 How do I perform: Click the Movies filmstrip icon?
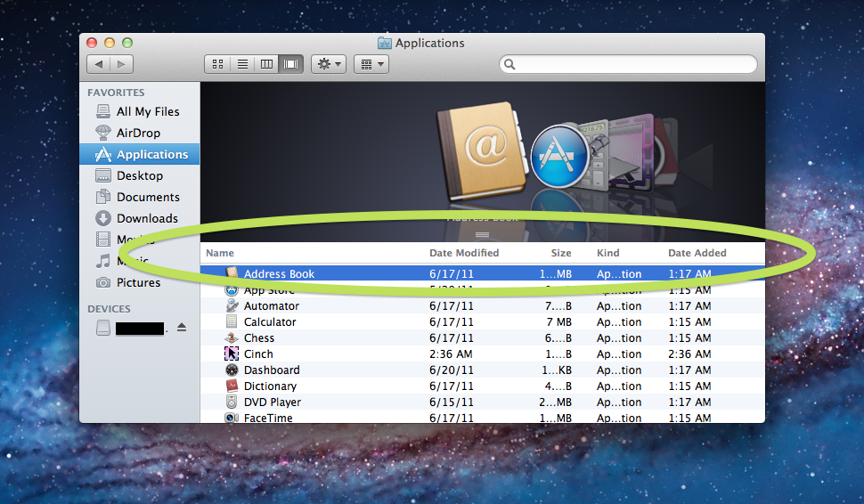(103, 239)
